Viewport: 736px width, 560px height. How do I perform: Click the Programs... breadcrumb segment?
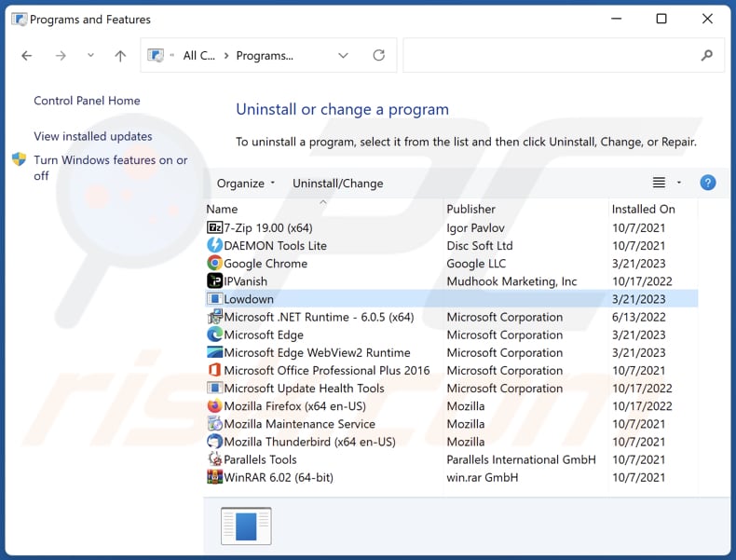pyautogui.click(x=265, y=55)
